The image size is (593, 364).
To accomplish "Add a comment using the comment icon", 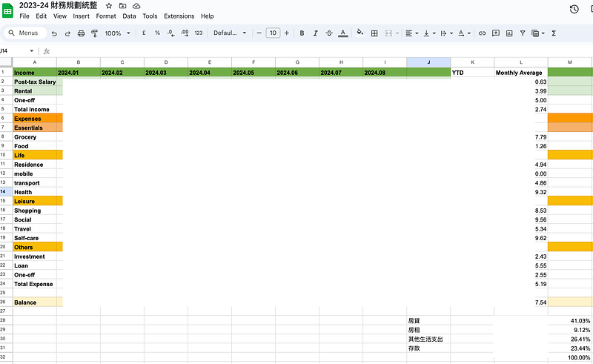I will point(496,33).
